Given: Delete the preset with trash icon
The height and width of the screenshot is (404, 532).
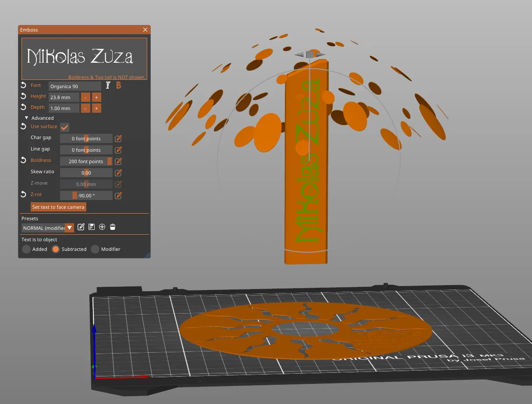Looking at the screenshot, I should (x=113, y=227).
